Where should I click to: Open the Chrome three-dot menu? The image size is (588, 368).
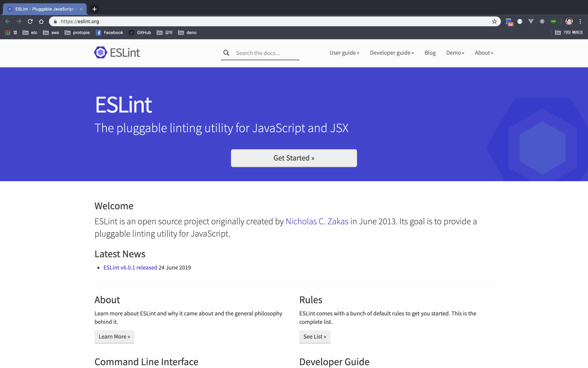(580, 21)
